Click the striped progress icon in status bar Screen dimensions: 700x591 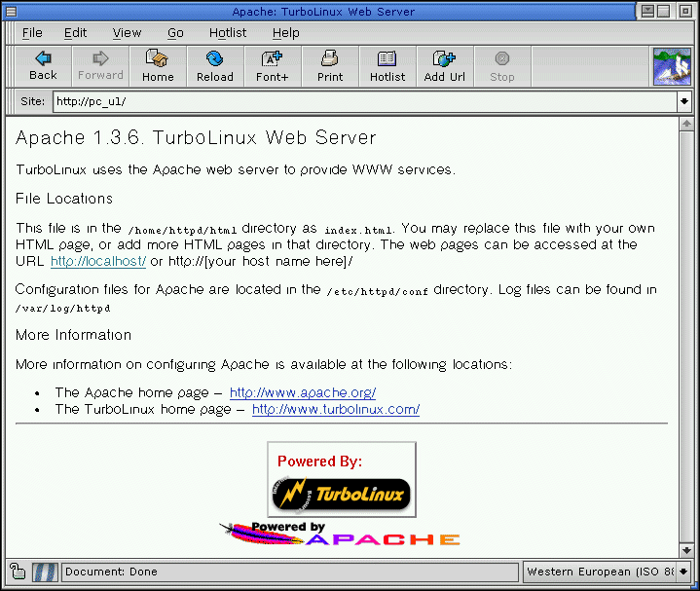tap(45, 572)
